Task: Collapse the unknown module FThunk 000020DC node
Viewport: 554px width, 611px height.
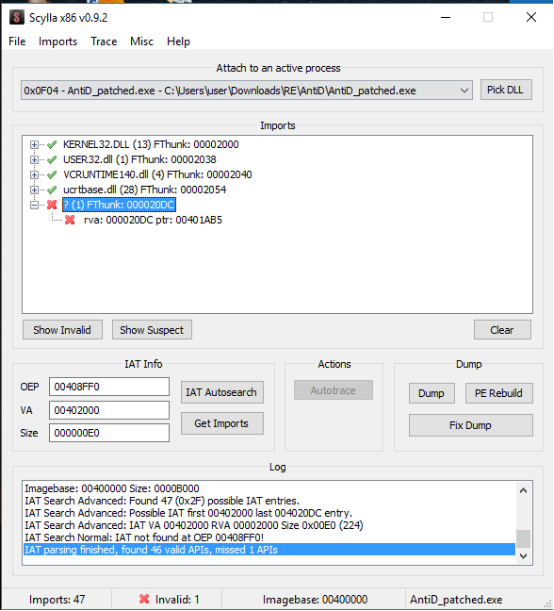Action: coord(34,205)
